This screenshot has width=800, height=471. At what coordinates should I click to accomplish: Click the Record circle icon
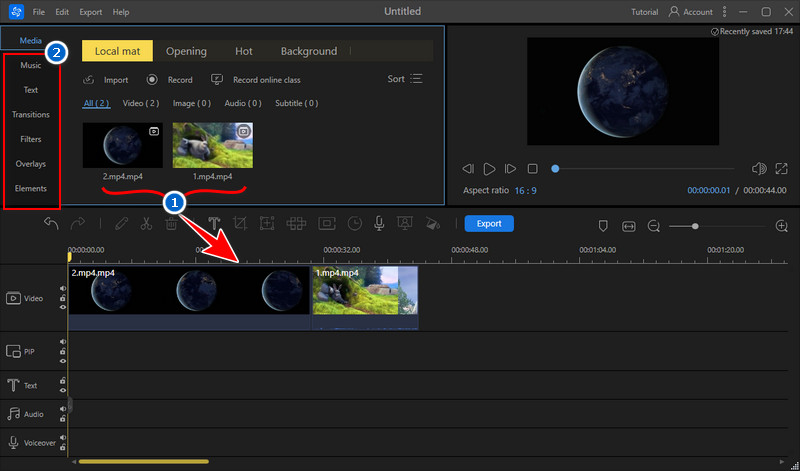coord(152,80)
